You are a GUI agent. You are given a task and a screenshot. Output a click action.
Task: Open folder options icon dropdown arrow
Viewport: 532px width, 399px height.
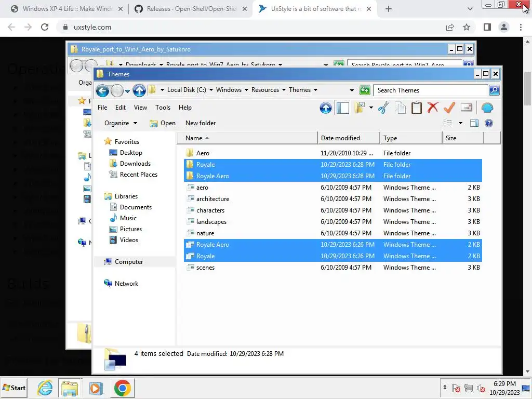pyautogui.click(x=371, y=108)
